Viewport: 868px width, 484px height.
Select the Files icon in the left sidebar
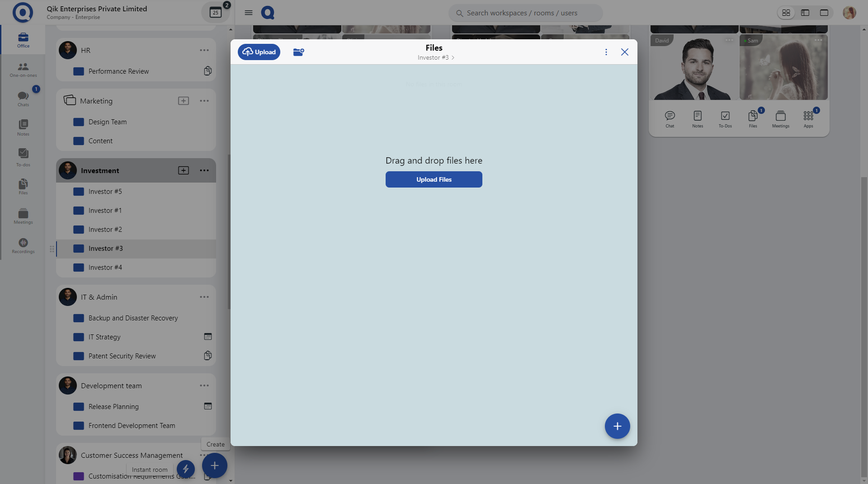(23, 186)
